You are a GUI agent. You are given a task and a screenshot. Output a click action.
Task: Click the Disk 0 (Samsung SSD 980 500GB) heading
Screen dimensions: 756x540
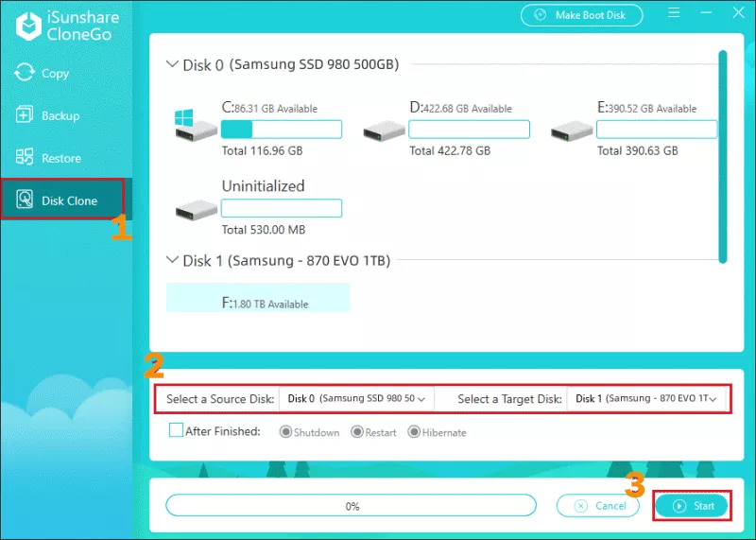point(291,64)
